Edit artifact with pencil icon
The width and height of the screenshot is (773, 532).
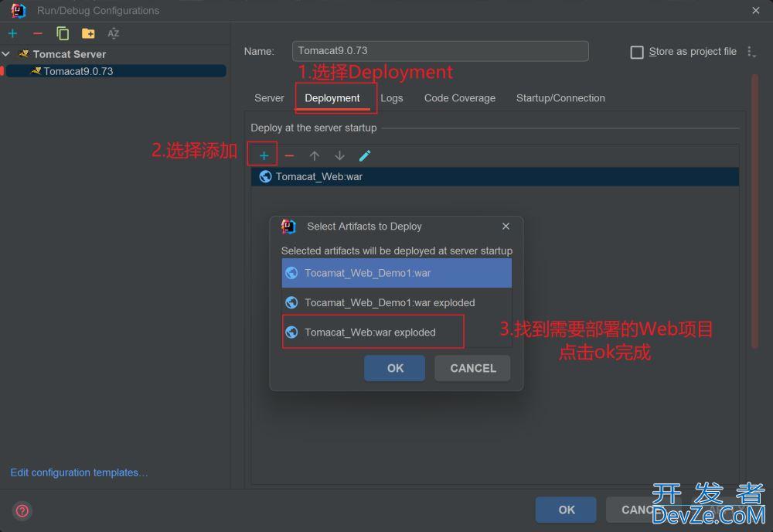point(365,155)
